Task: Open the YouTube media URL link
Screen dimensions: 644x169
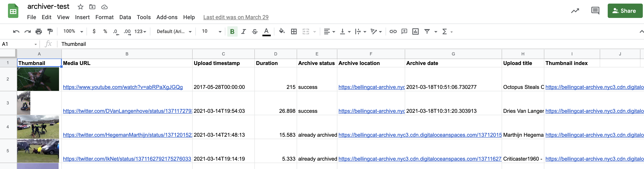Action: (123, 87)
